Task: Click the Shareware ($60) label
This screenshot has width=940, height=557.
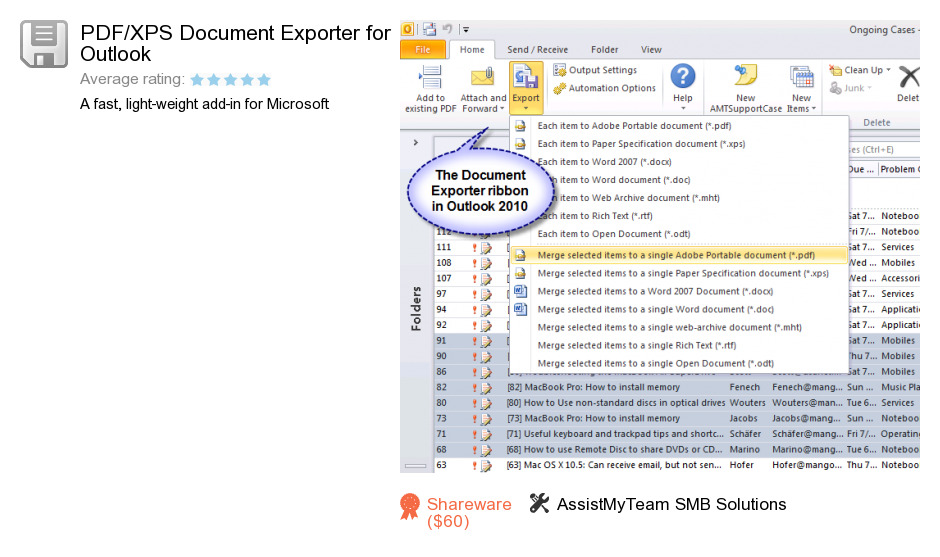Action: [x=469, y=513]
